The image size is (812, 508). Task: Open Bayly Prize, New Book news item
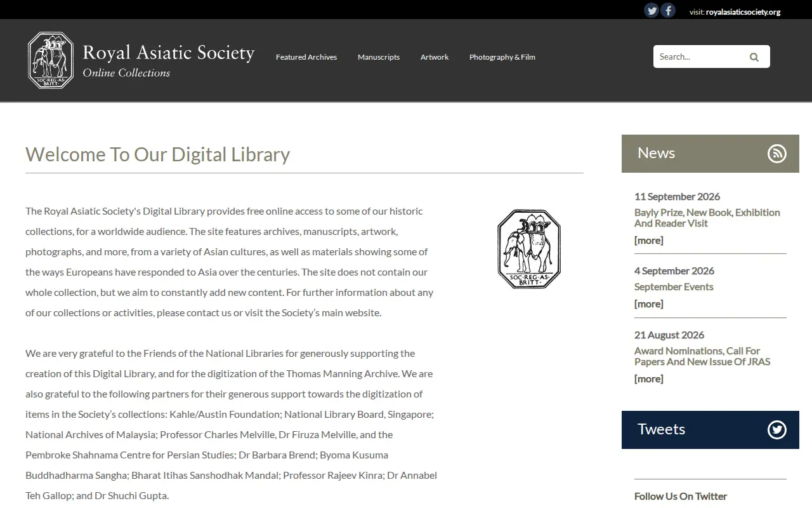tap(707, 218)
